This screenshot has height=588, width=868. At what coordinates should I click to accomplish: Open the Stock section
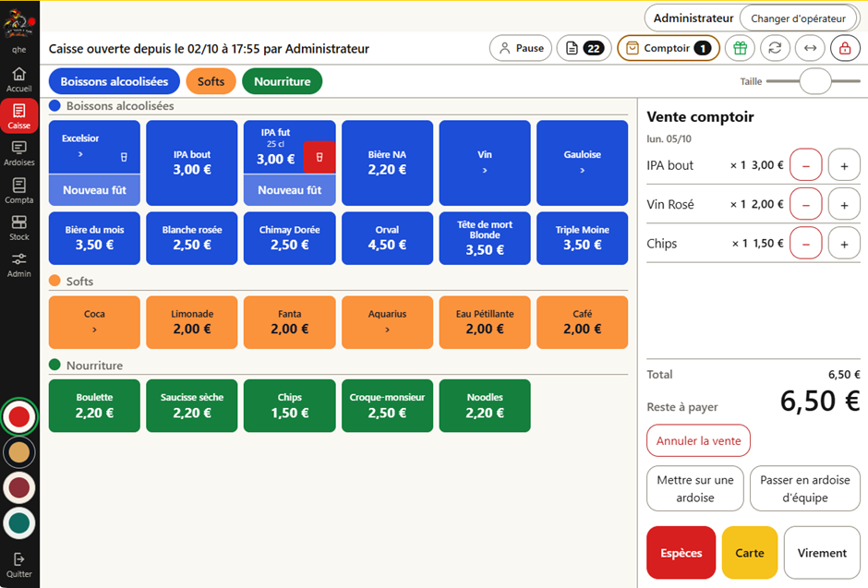pyautogui.click(x=19, y=228)
